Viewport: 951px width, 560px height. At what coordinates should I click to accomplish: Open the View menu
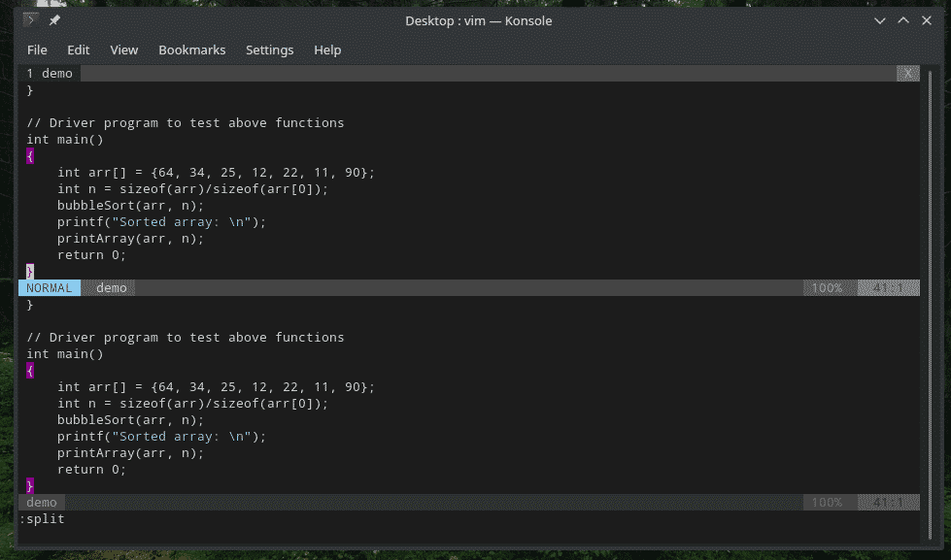(124, 49)
